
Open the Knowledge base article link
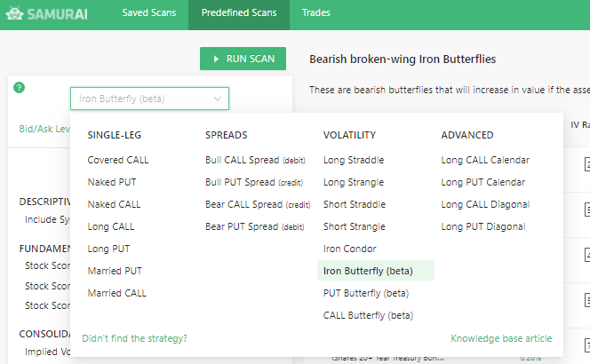(x=501, y=338)
